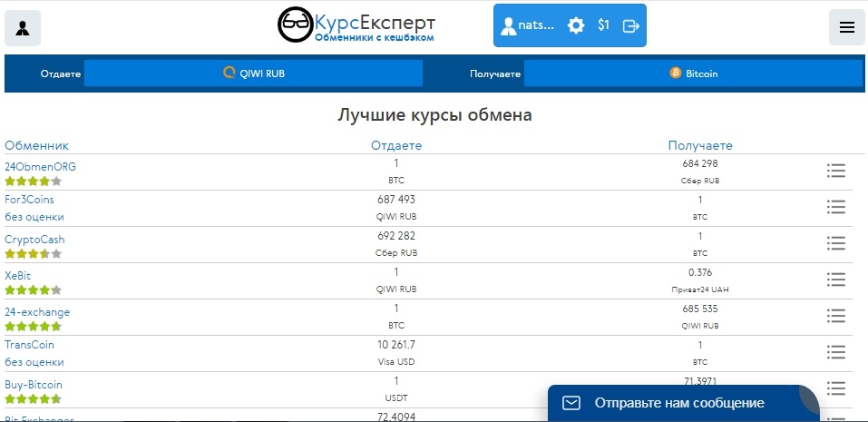Open details list icon for XeBit
Viewport: 868px width, 422px height.
click(836, 280)
